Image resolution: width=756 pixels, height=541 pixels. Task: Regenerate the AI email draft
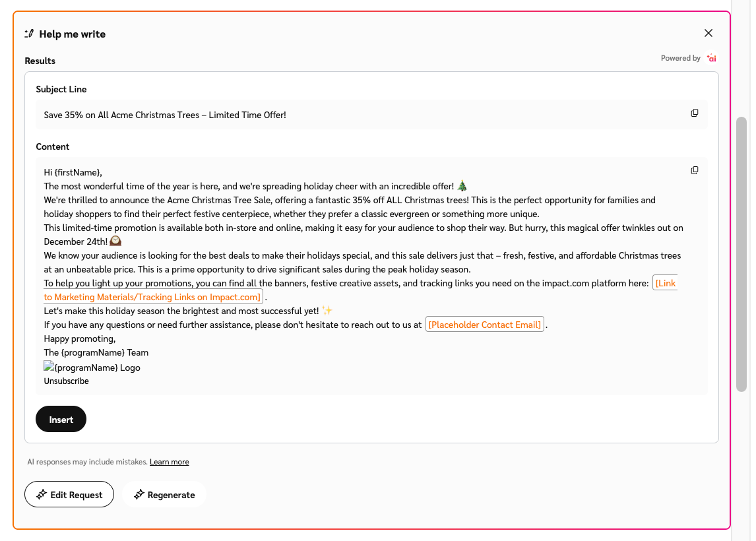pos(164,495)
